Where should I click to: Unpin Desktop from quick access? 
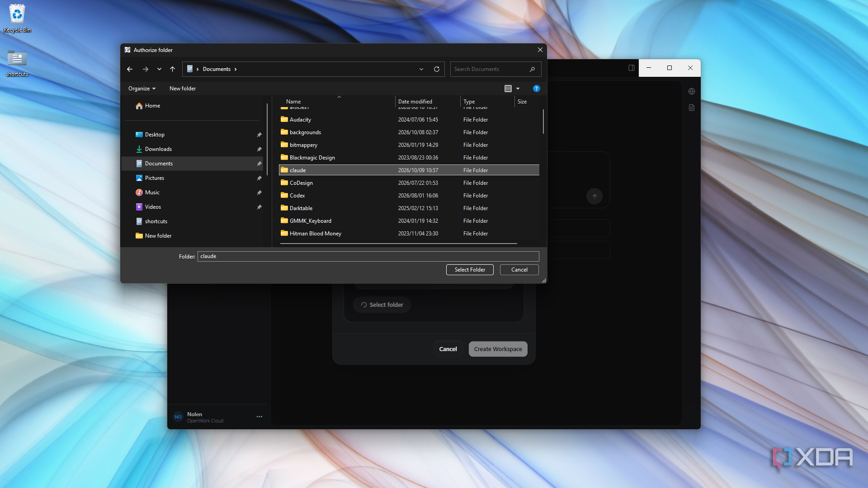(x=259, y=135)
